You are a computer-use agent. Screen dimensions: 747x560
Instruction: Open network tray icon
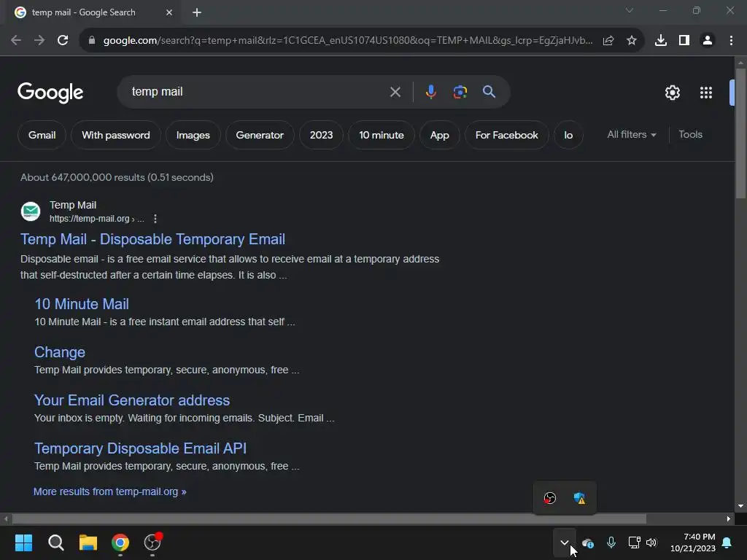634,542
